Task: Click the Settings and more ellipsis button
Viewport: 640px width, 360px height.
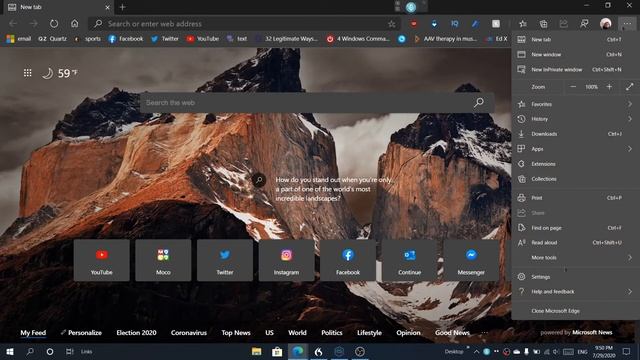Action: (627, 24)
